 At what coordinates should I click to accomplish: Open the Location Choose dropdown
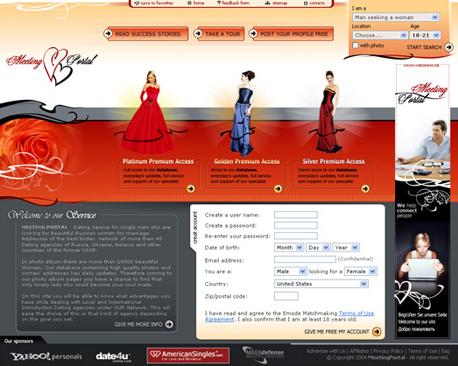(380, 35)
